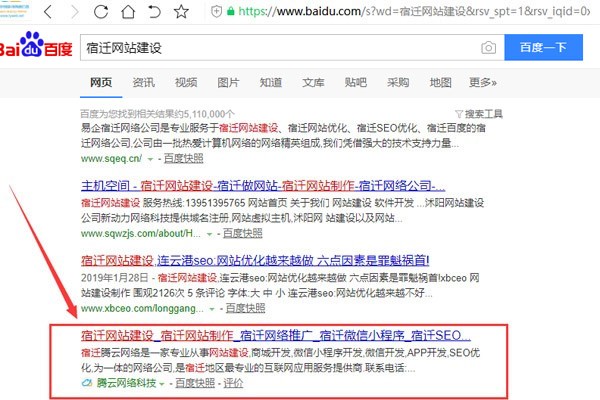Expand the 更多» menu

pos(483,83)
